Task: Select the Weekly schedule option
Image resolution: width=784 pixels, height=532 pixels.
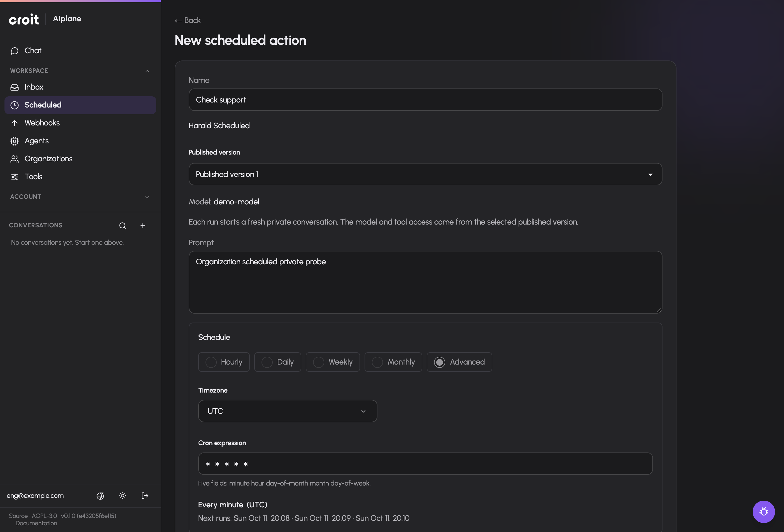Action: click(333, 362)
